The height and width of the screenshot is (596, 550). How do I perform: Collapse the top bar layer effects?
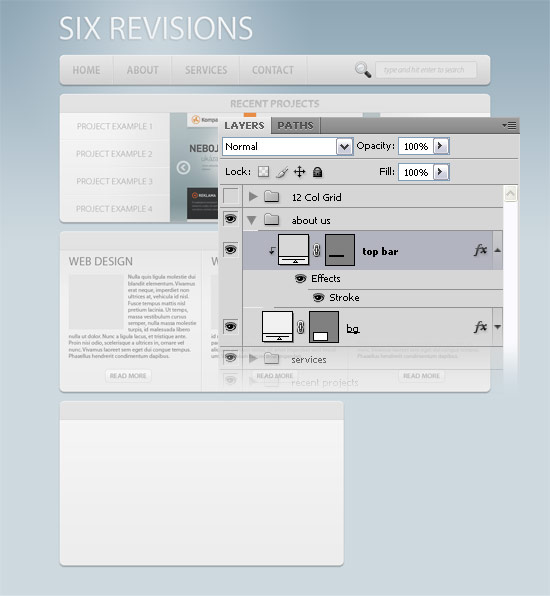click(x=498, y=250)
